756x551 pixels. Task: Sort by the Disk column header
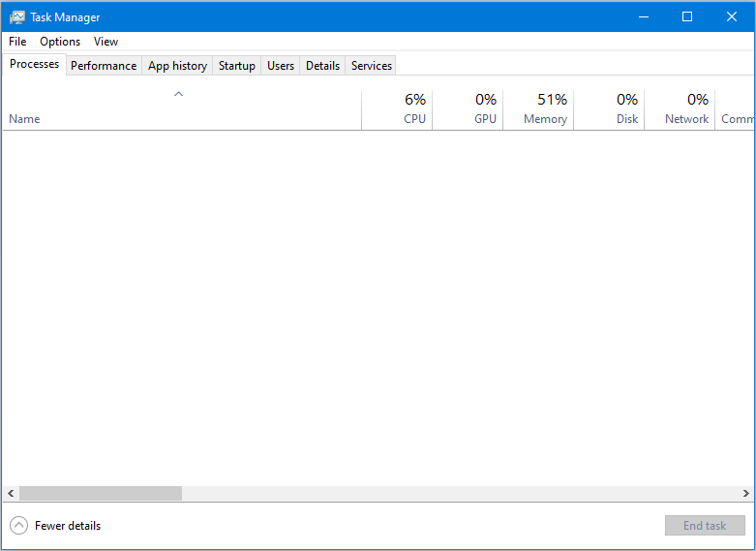609,110
